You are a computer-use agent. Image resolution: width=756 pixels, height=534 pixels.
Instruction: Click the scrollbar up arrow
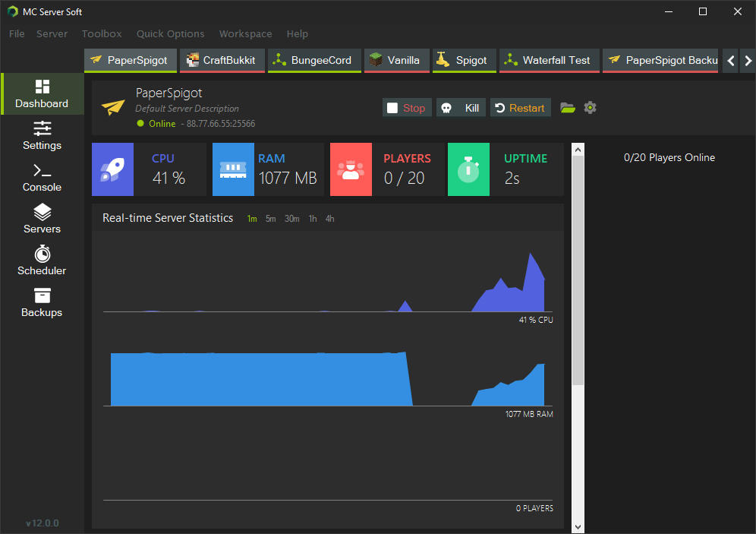[578, 150]
